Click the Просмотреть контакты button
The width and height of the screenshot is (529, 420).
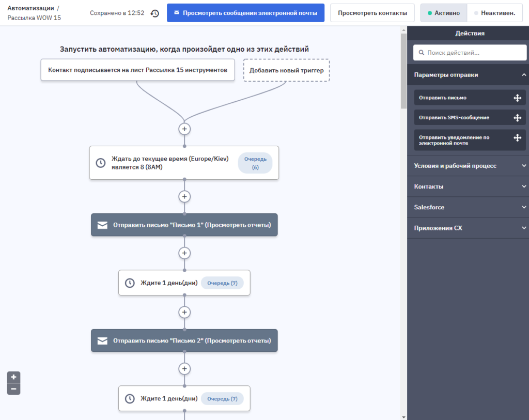(x=372, y=13)
